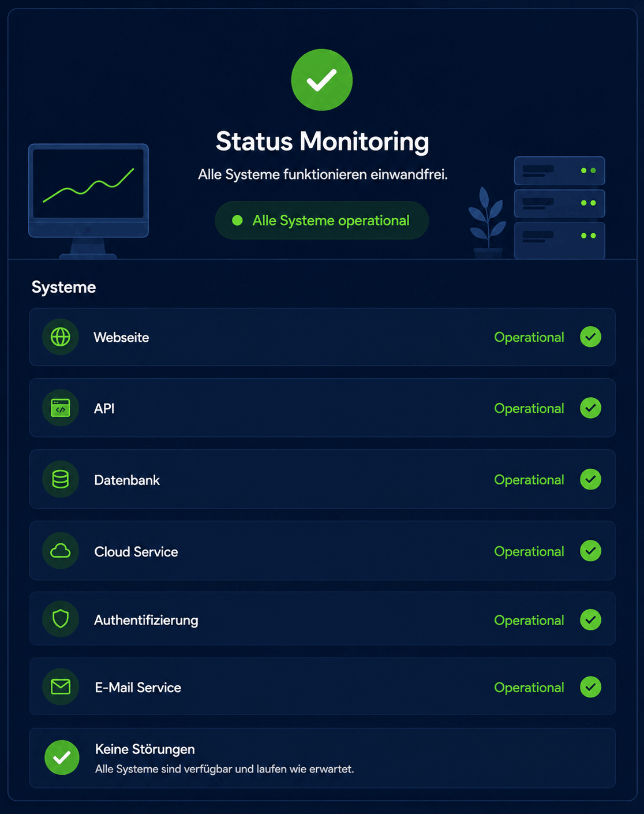Select the Datenbank label
Viewport: 644px width, 814px height.
(127, 480)
